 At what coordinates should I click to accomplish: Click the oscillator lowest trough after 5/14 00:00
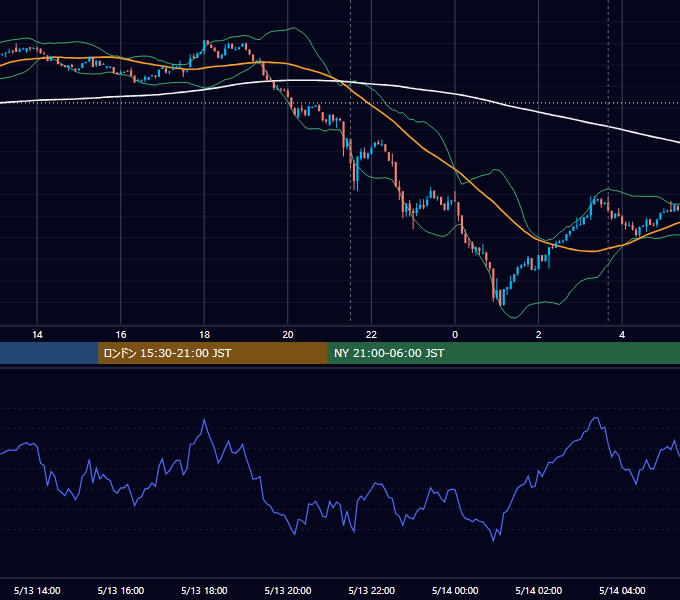(x=494, y=541)
